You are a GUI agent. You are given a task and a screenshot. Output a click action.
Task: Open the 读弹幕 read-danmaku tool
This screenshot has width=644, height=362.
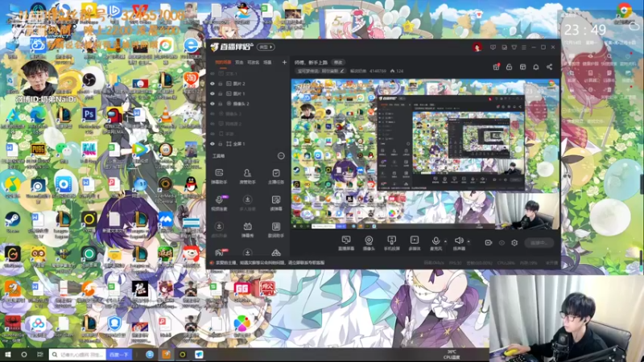[276, 203]
